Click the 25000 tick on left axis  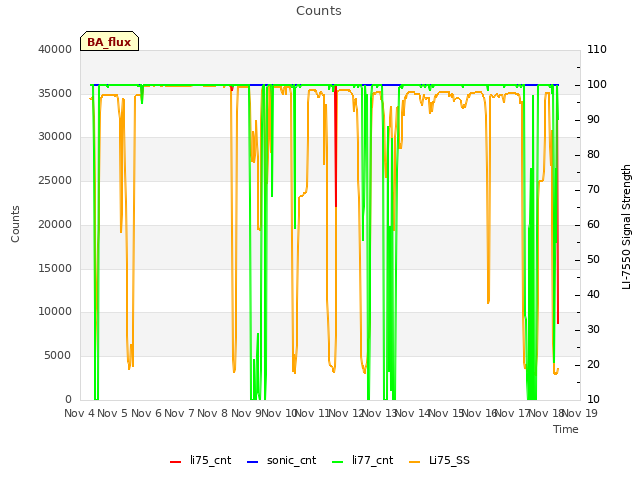point(55,180)
